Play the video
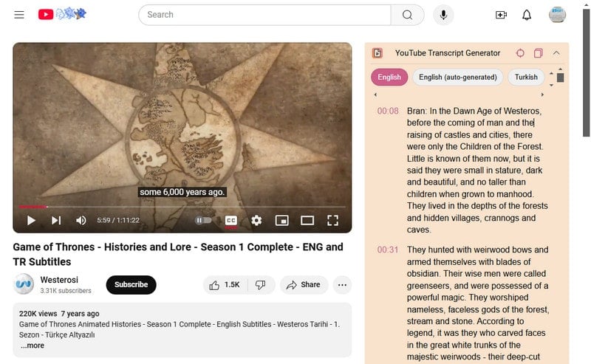Viewport: 591px width, 364px height. [x=31, y=221]
